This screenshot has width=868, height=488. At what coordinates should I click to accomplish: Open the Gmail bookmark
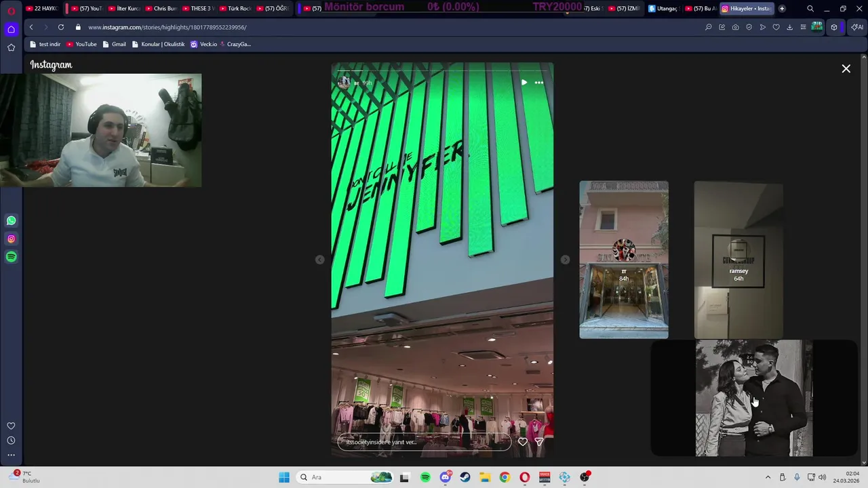click(x=114, y=44)
